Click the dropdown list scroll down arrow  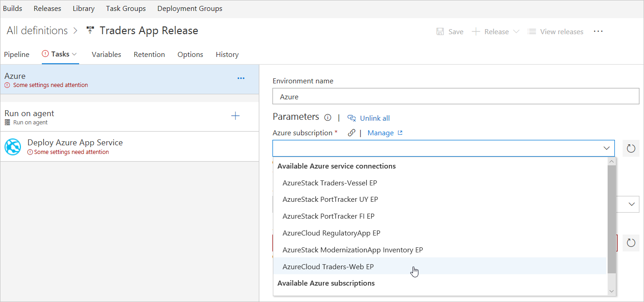coord(612,291)
